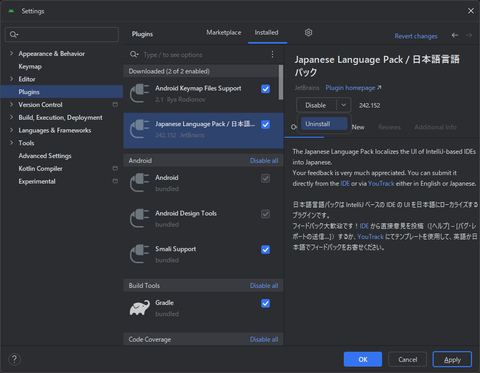Click the Version Control project-settings marker icon
The height and width of the screenshot is (373, 480).
pos(115,105)
